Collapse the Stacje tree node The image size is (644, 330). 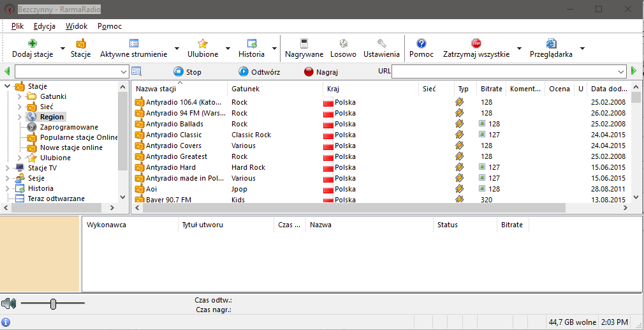(7, 86)
